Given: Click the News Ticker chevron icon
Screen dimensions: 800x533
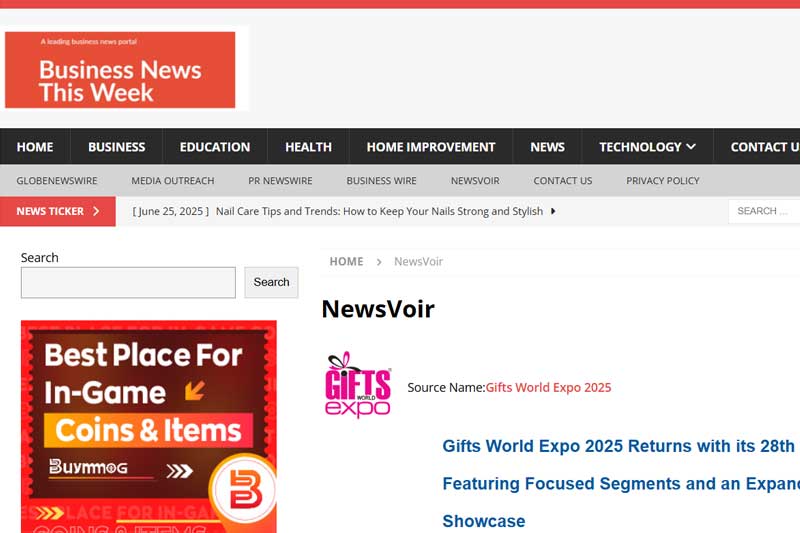Looking at the screenshot, I should pyautogui.click(x=96, y=211).
